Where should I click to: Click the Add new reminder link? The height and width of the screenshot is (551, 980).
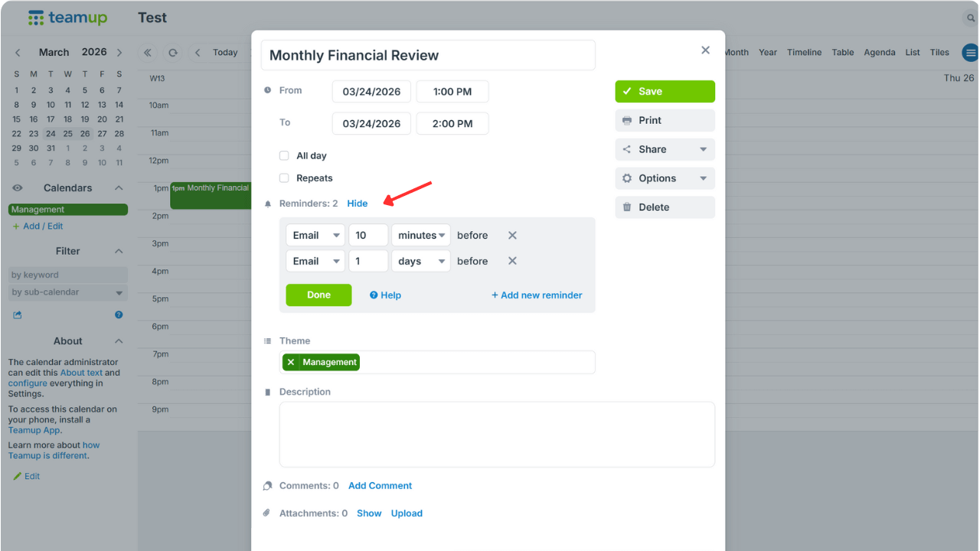point(537,295)
